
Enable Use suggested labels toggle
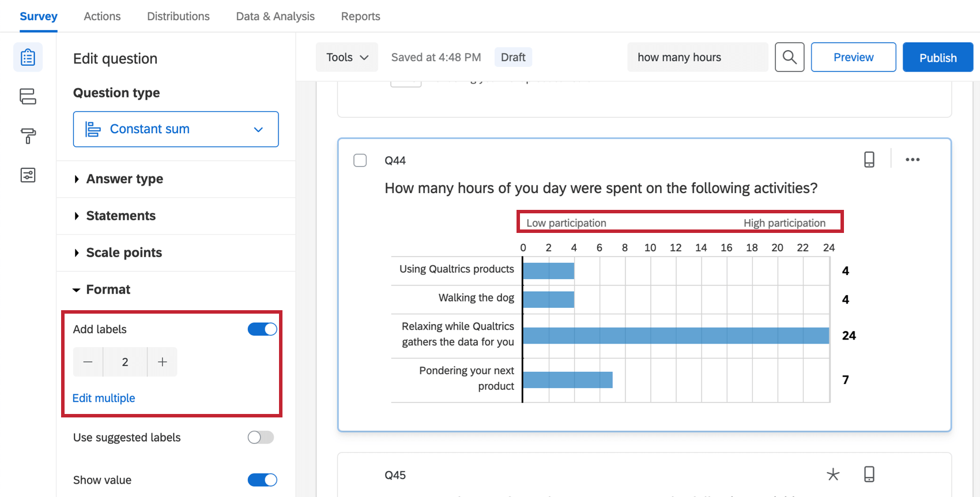[x=261, y=438]
